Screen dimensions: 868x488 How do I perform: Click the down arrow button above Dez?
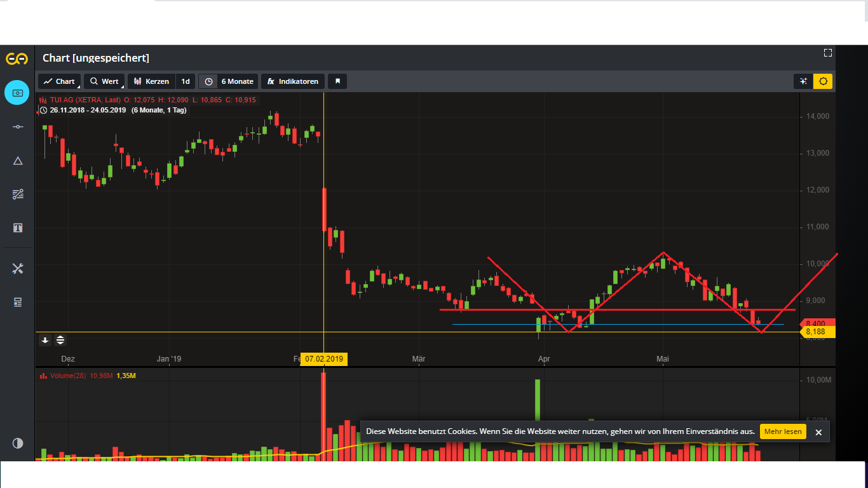(x=45, y=340)
